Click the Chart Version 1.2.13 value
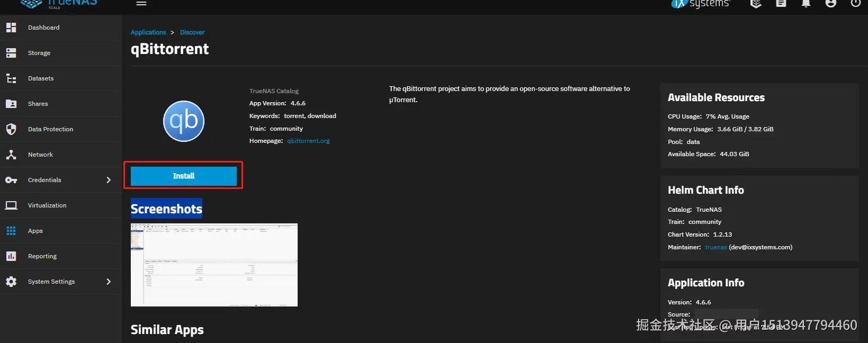 [722, 234]
